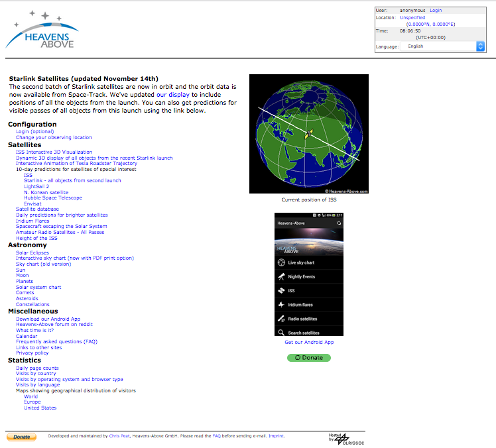Click Spacecraft escaping the Solar System
The width and height of the screenshot is (496, 448).
(x=62, y=227)
